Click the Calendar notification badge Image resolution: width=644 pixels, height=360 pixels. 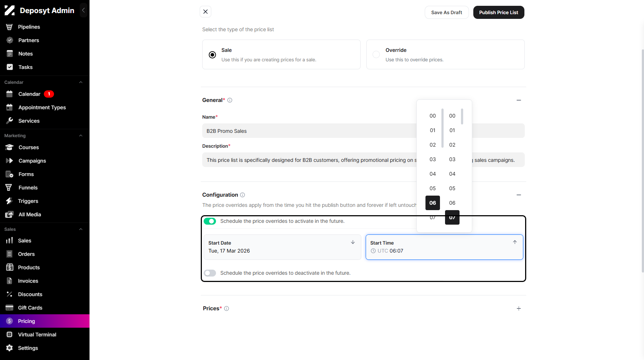49,94
